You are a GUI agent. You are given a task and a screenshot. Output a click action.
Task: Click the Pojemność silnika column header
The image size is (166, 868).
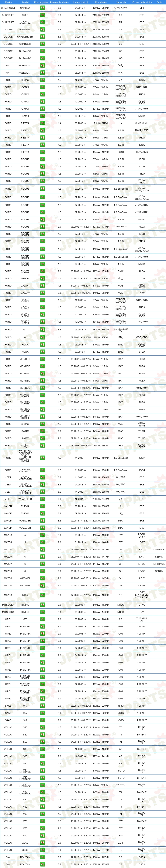coord(59,2)
